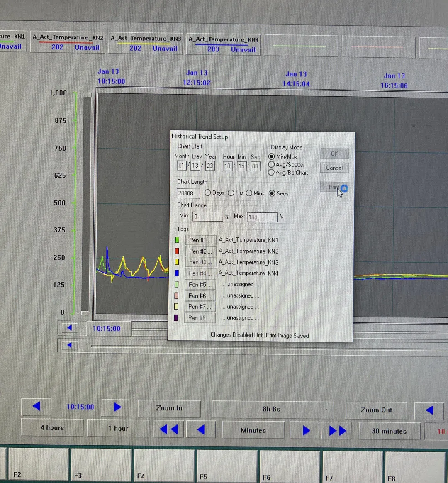
Task: Select the A_Act_Temperature_KN2 pen legend
Action: [68, 42]
